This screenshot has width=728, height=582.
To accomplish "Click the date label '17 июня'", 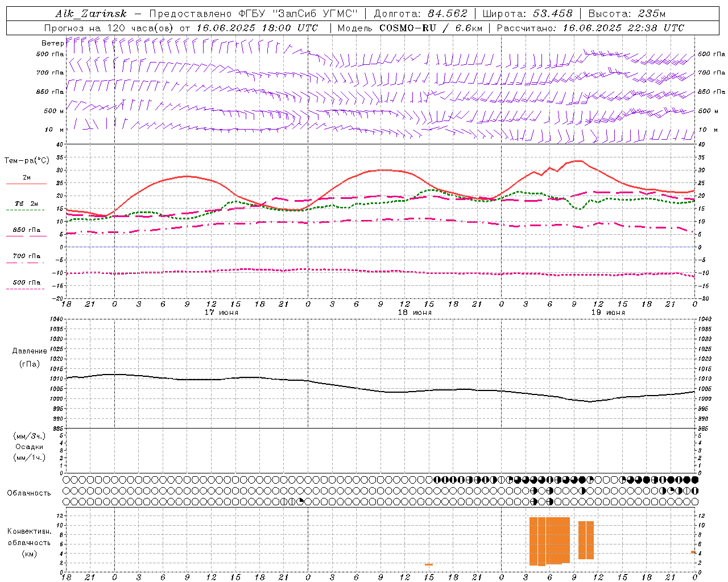I will (221, 313).
